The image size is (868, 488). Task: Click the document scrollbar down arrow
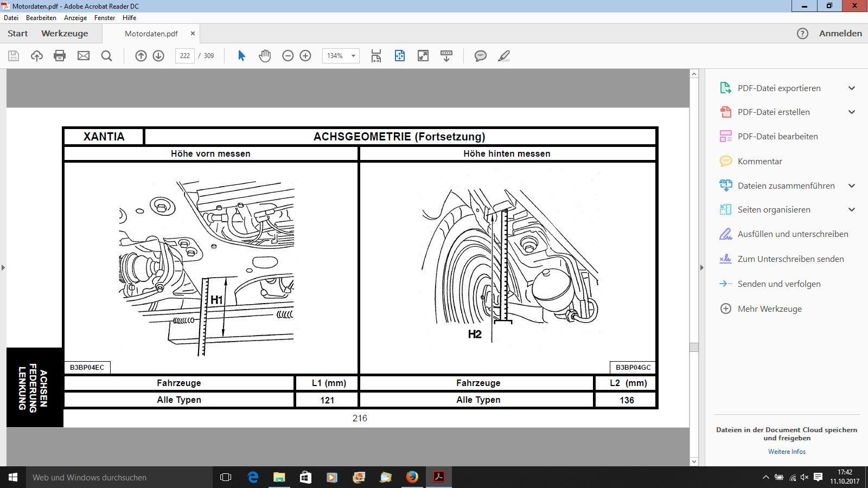point(694,461)
